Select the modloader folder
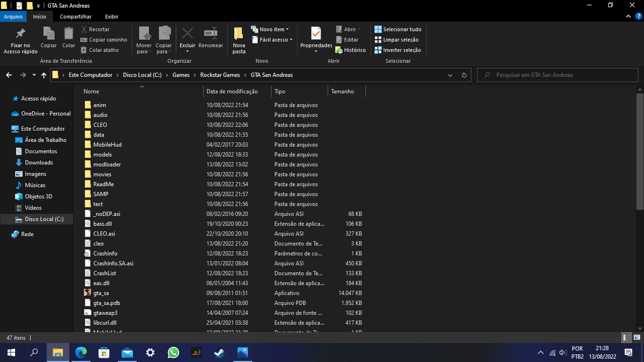 coord(107,164)
